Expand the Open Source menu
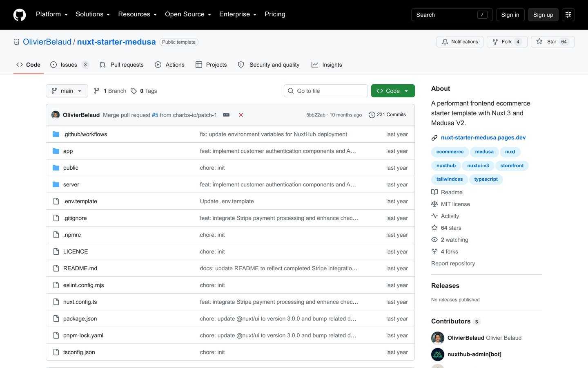The height and width of the screenshot is (368, 588). click(x=188, y=14)
